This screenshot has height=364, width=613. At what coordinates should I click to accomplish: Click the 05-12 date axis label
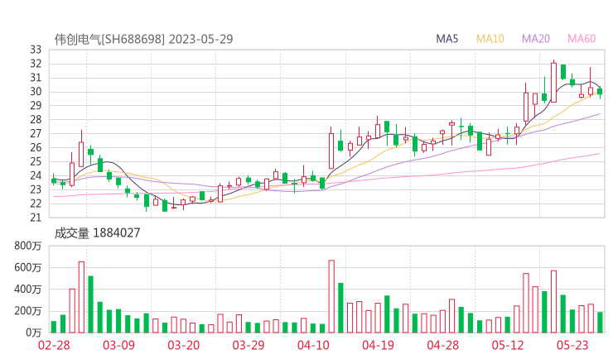coord(508,345)
